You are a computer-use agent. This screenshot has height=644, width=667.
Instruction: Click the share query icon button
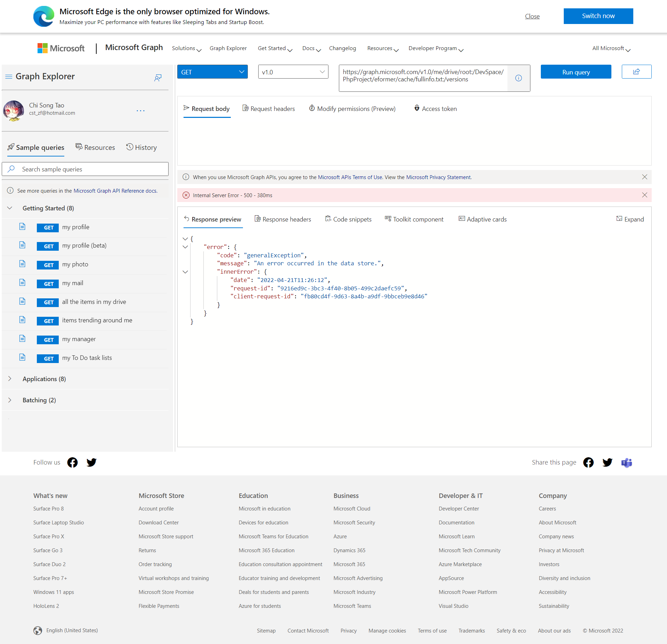point(636,72)
